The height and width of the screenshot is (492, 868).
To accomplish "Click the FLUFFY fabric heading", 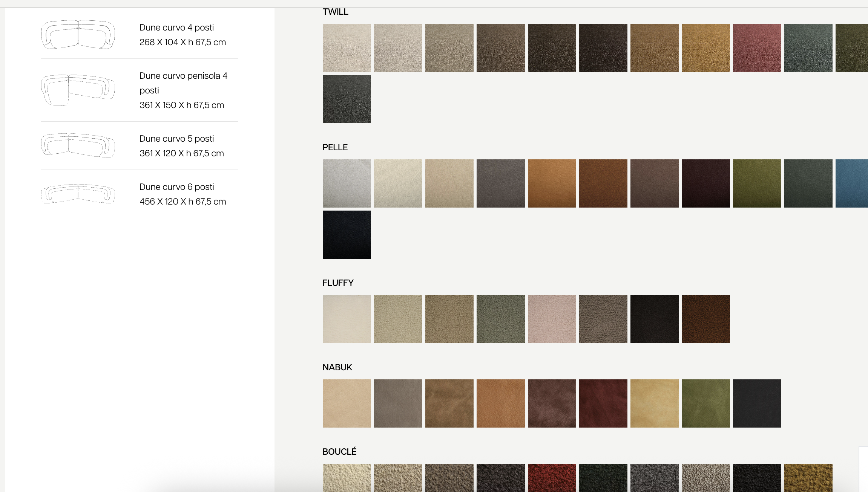I will click(338, 283).
